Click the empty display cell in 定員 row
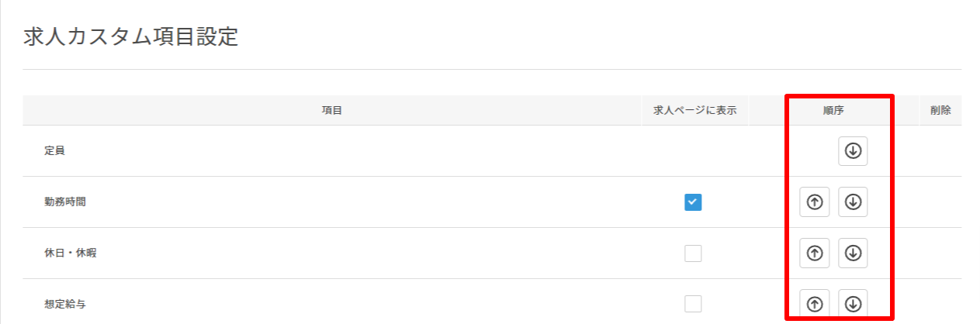This screenshot has width=980, height=324. point(694,151)
